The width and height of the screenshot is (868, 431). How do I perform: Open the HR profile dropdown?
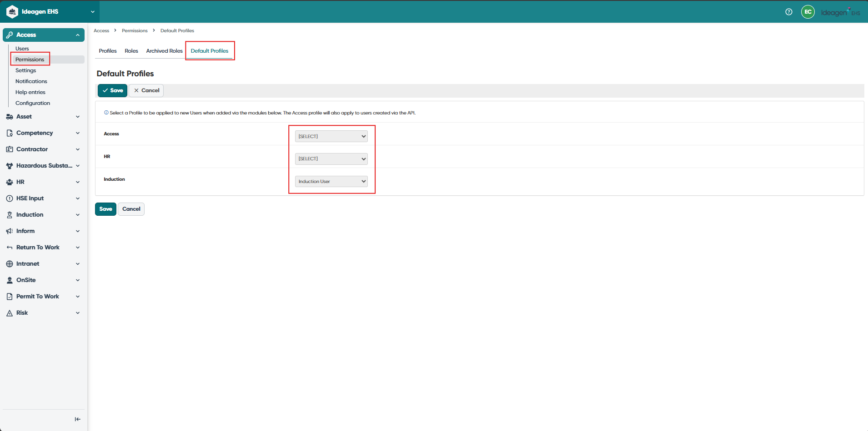(331, 159)
